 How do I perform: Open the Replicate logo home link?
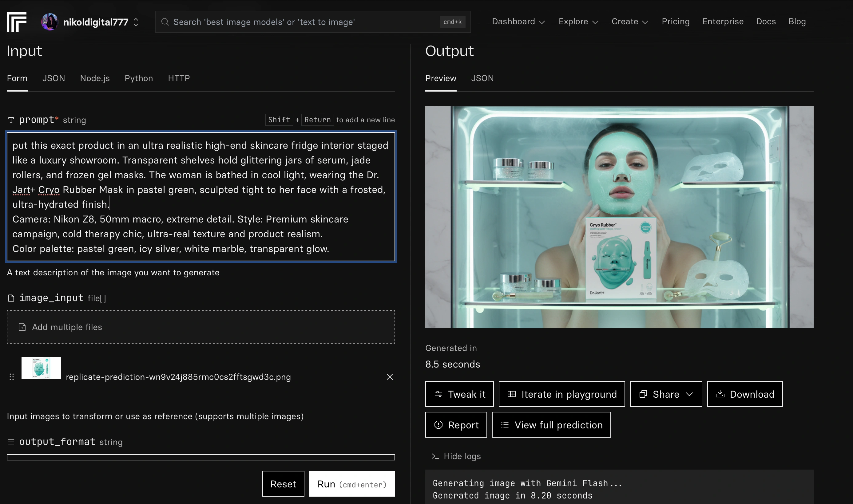[x=16, y=22]
